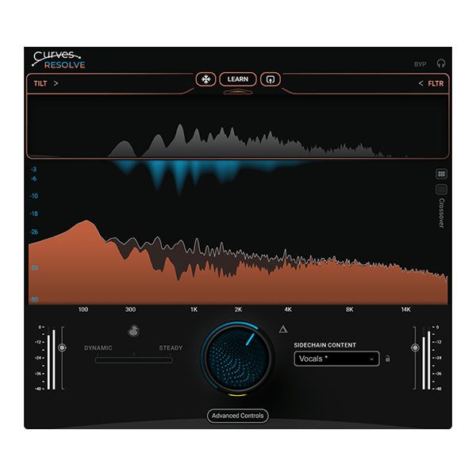Click the export icon right of Learn
This screenshot has width=476, height=476.
[271, 79]
